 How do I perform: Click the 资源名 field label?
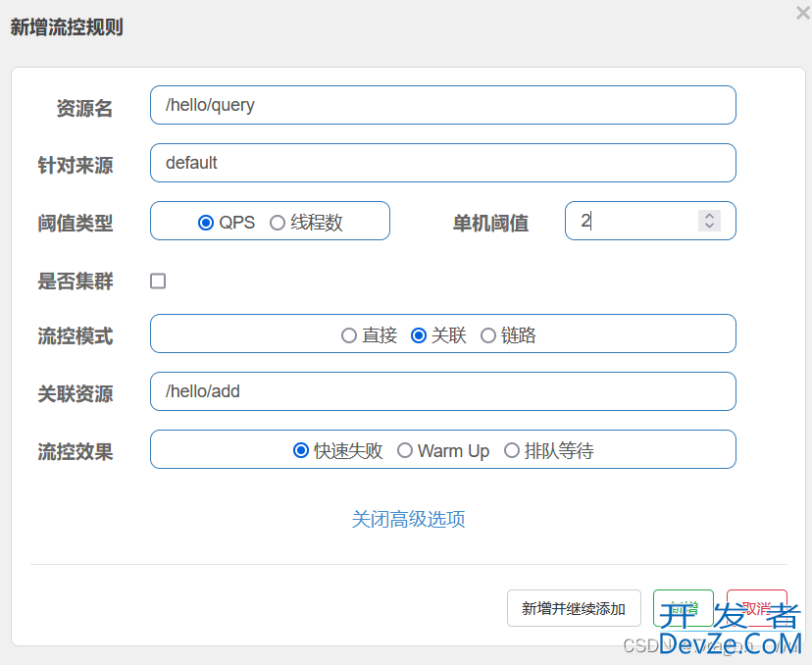pos(84,108)
